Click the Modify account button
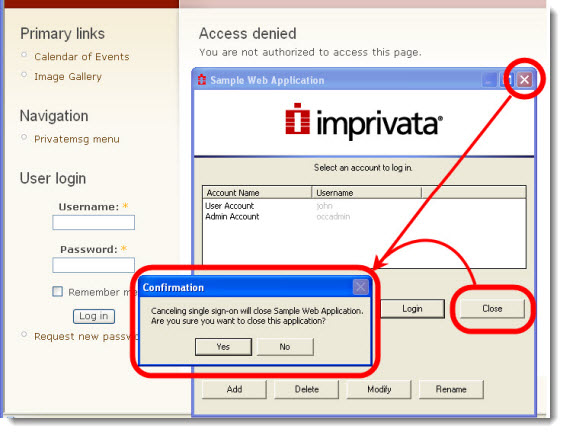 (379, 389)
